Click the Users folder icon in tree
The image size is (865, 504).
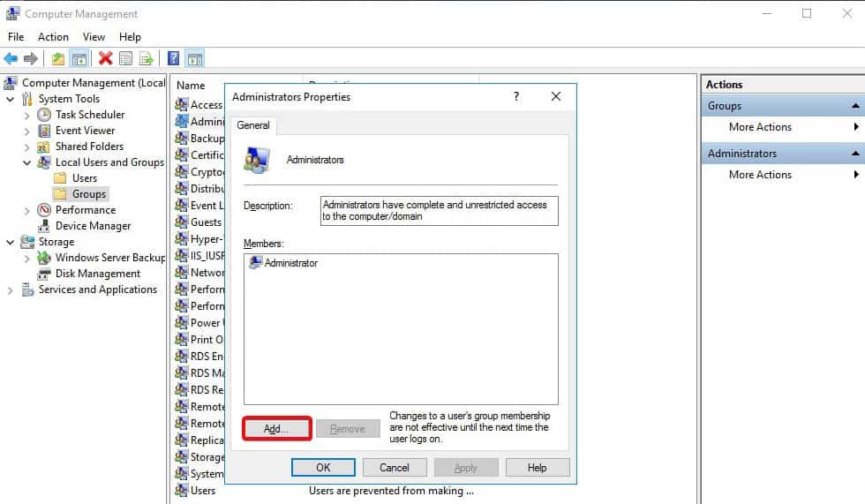[x=61, y=178]
